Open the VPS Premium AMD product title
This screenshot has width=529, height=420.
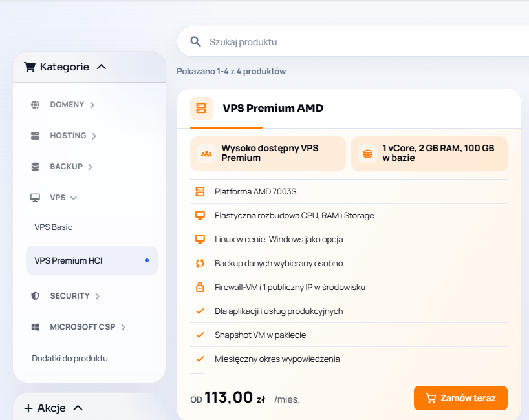pyautogui.click(x=273, y=108)
